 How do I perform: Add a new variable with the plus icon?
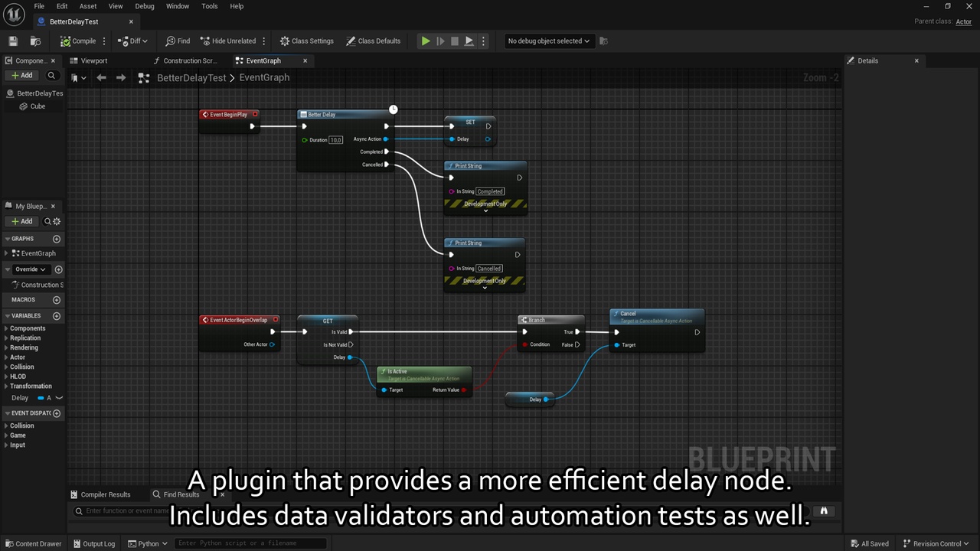[57, 316]
